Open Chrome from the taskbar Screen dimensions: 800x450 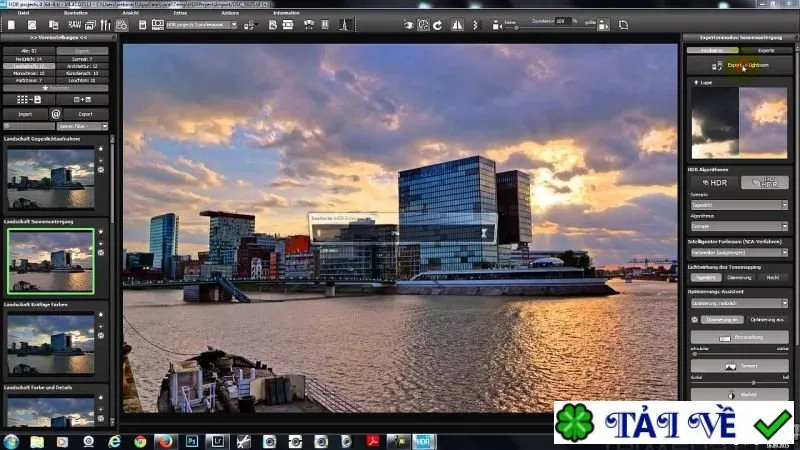(140, 441)
